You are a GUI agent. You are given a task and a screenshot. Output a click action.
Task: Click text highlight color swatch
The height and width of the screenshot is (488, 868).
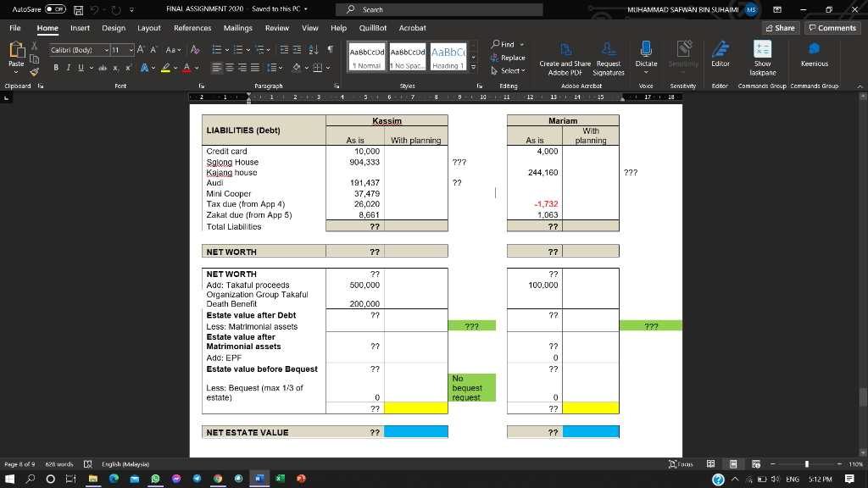pos(165,68)
